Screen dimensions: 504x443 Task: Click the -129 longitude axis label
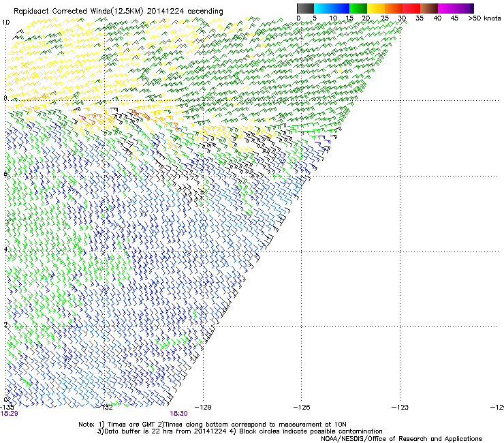click(203, 408)
